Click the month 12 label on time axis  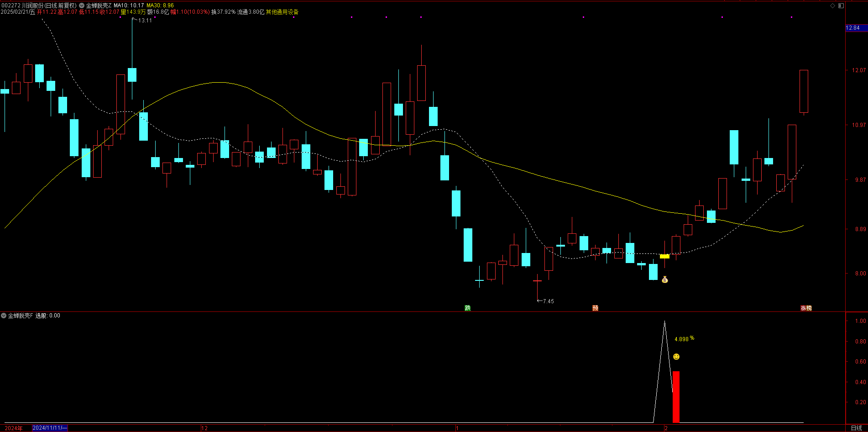click(x=204, y=428)
